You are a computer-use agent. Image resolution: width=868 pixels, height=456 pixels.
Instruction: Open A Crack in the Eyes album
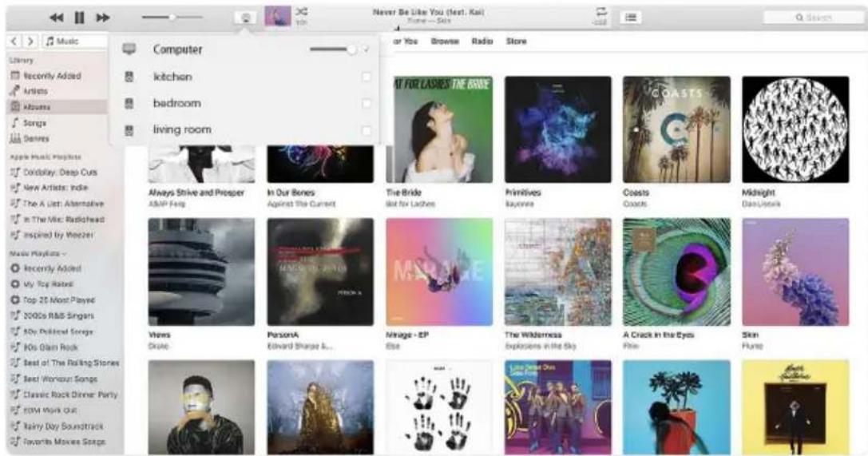676,272
